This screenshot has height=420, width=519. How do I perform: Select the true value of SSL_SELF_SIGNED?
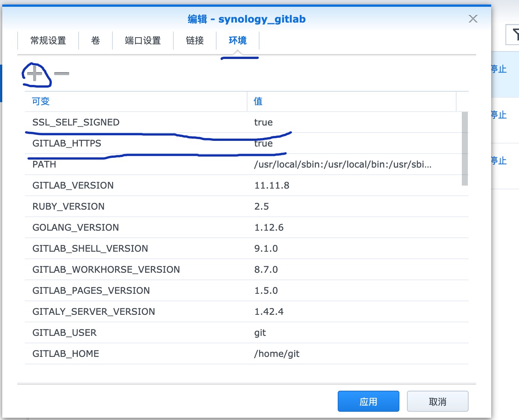263,122
